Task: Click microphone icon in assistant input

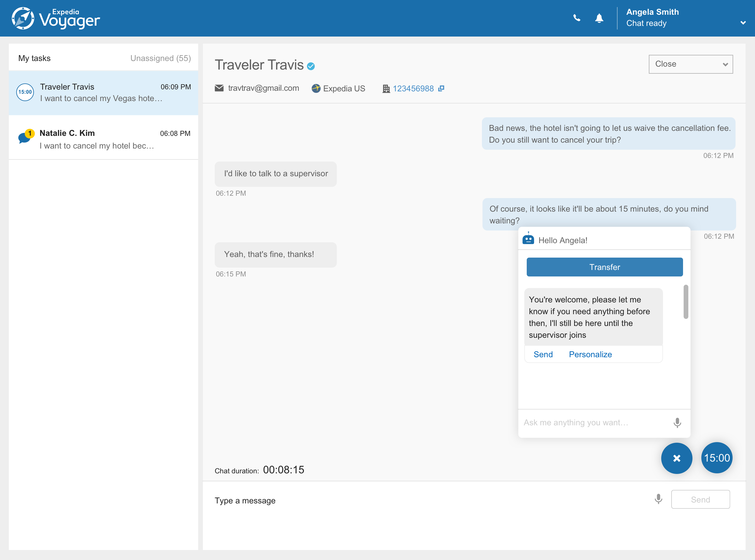Action: (x=677, y=423)
